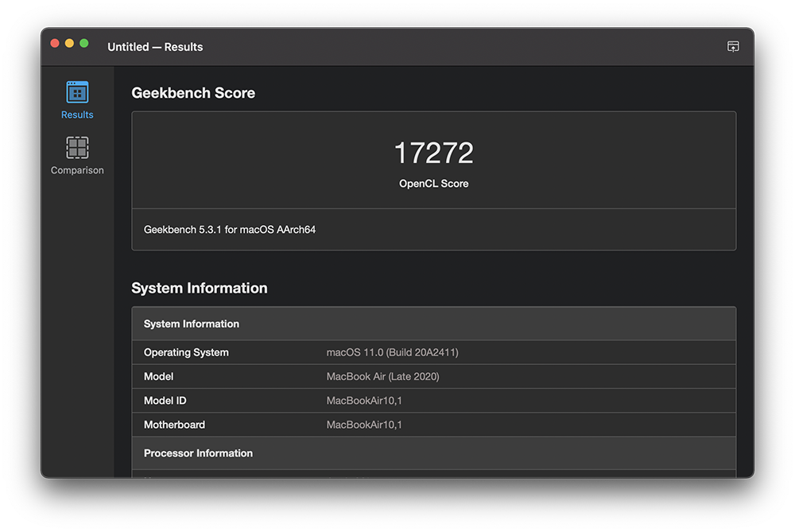Click the Model ID row label

pyautogui.click(x=165, y=401)
